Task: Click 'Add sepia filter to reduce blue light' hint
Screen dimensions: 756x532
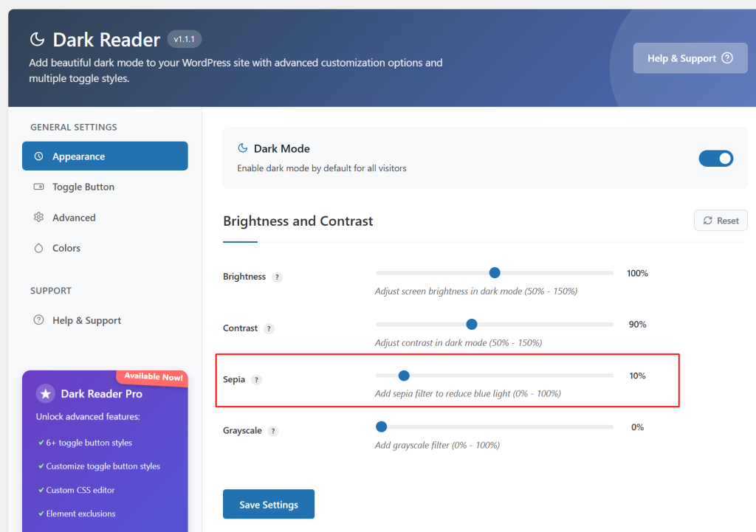Action: (x=467, y=394)
